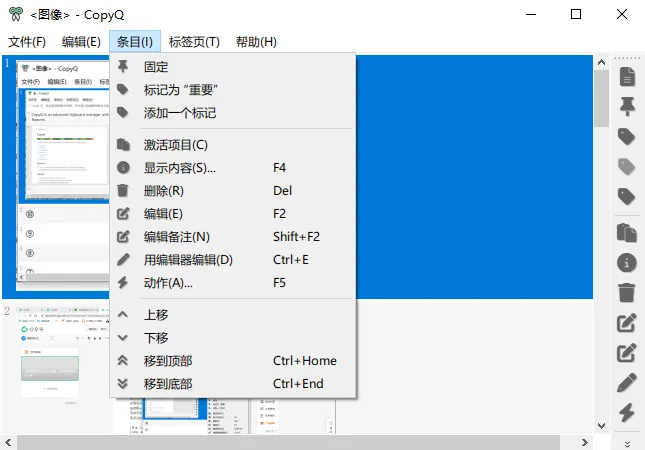Click the double-up chevron beside 移到顶部
645x450 pixels.
[x=123, y=361]
